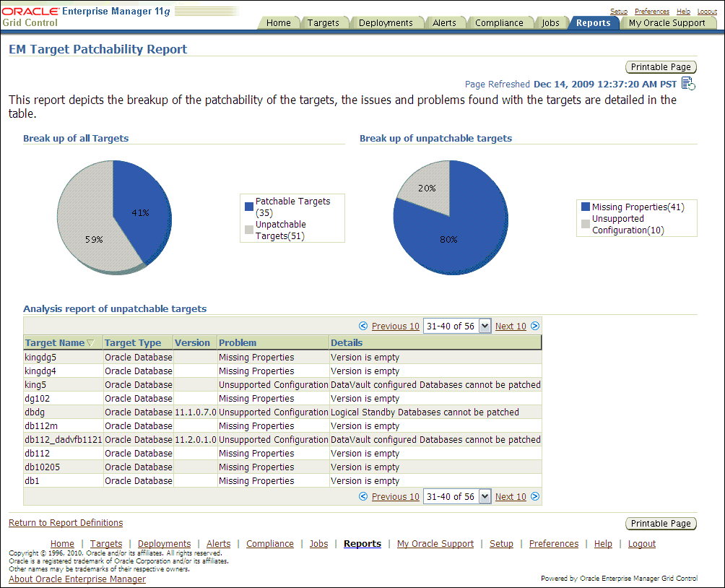
Task: Open Preferences from the header links
Action: pos(652,11)
